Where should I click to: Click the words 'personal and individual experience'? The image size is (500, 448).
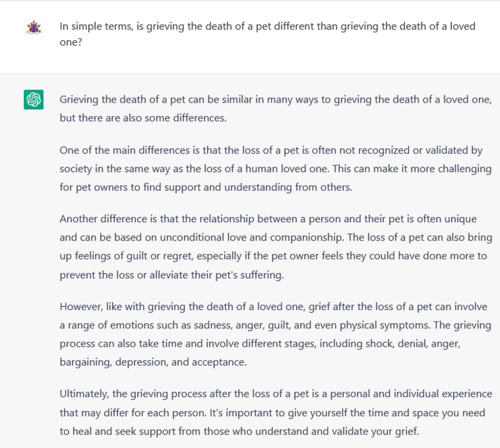click(x=411, y=394)
